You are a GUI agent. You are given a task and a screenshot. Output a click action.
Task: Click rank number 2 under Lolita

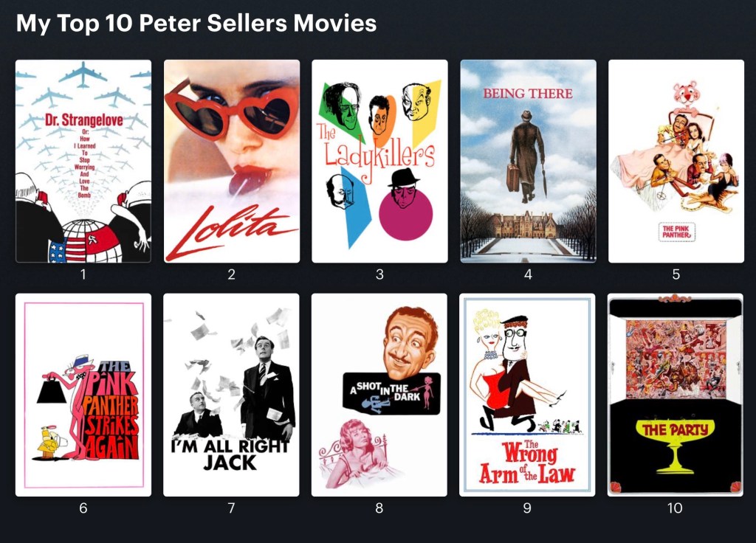(x=231, y=274)
